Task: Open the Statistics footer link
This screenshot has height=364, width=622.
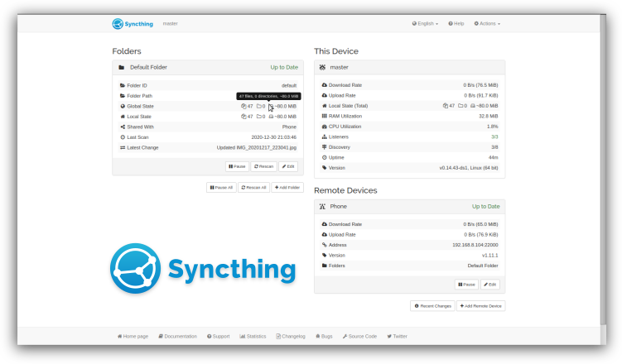Action: [253, 336]
